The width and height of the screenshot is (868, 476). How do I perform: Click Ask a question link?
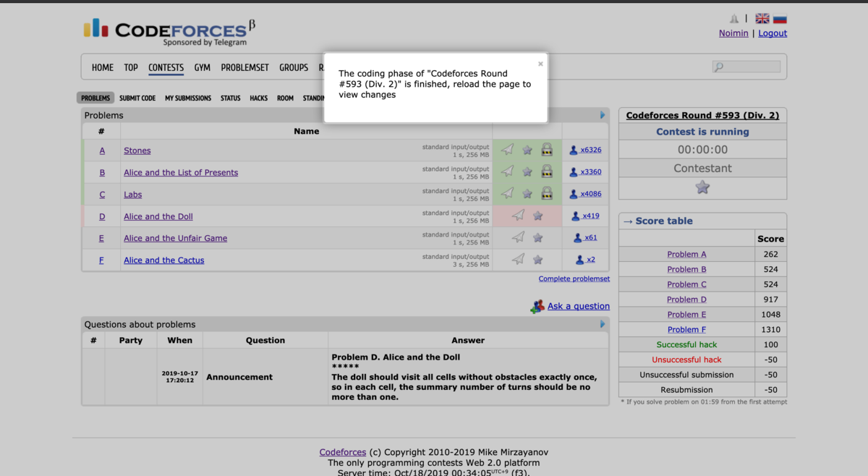[579, 306]
